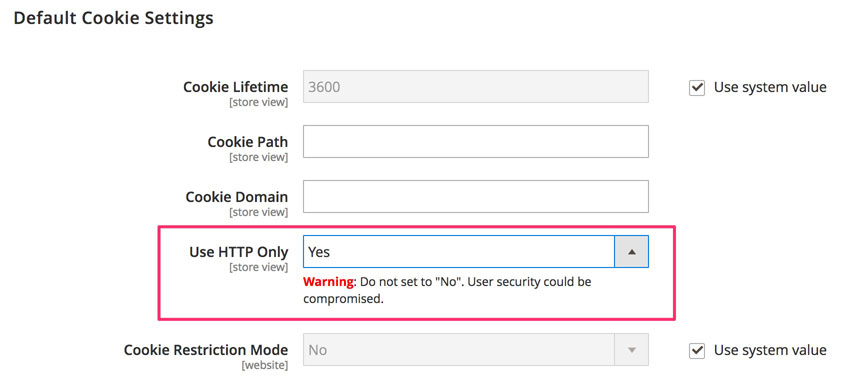This screenshot has height=383, width=842.
Task: Click the Use system value text beside Cookie Restriction Mode
Action: pyautogui.click(x=770, y=350)
